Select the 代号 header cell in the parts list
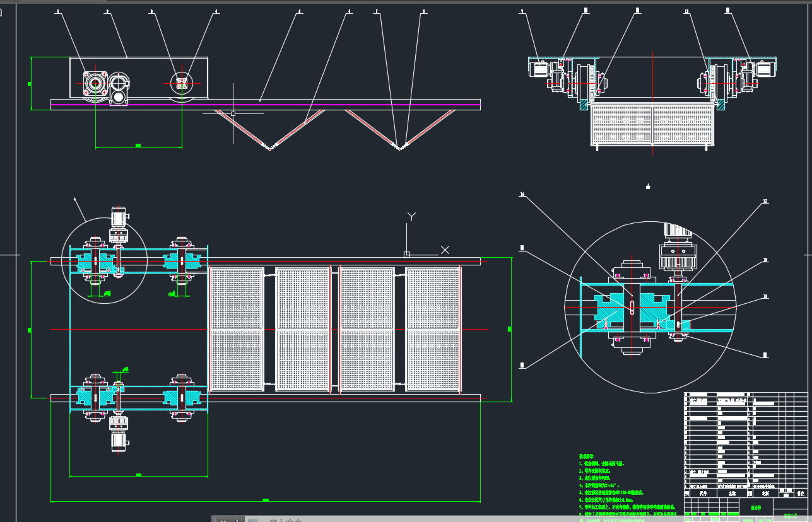The width and height of the screenshot is (812, 522). pos(702,494)
